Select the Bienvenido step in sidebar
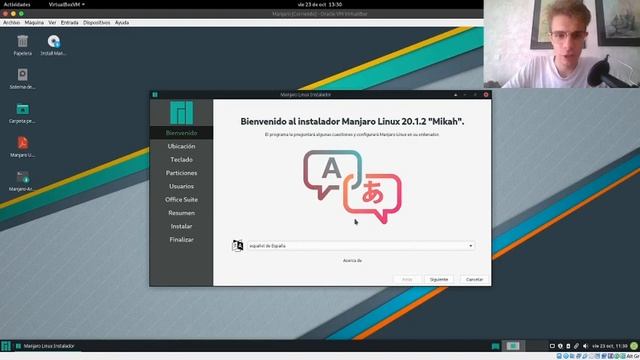Viewport: 640px width, 360px height. [x=182, y=133]
